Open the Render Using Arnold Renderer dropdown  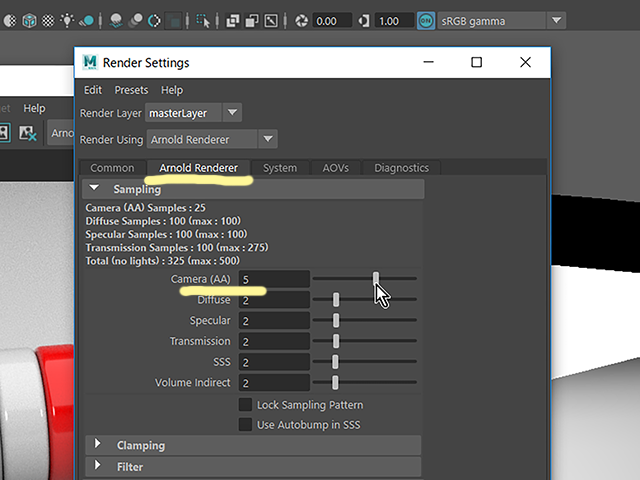pos(212,139)
